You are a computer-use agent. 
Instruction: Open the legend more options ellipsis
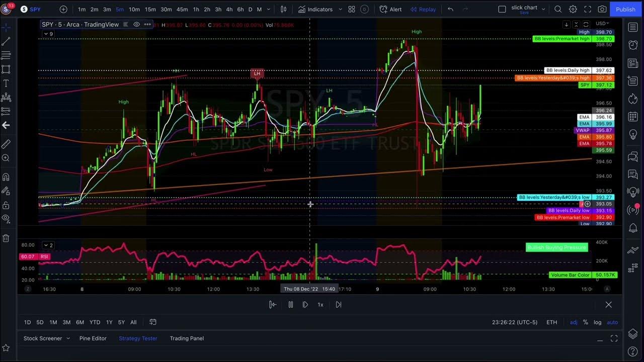(147, 24)
